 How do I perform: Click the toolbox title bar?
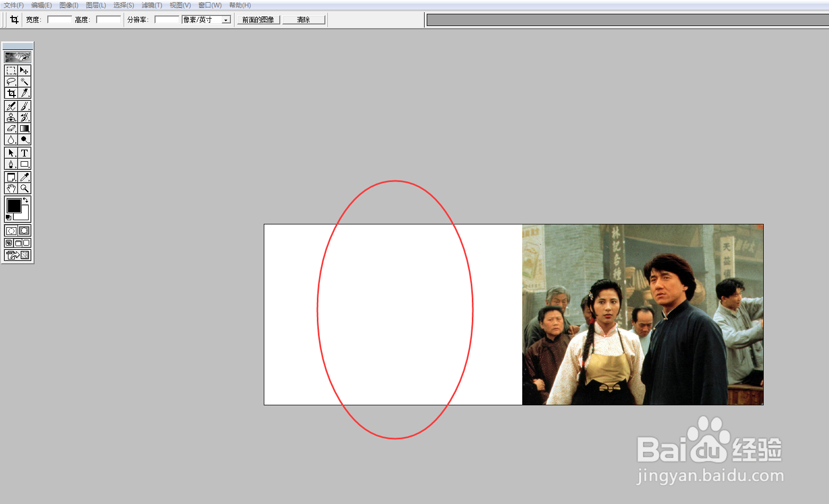click(x=18, y=46)
